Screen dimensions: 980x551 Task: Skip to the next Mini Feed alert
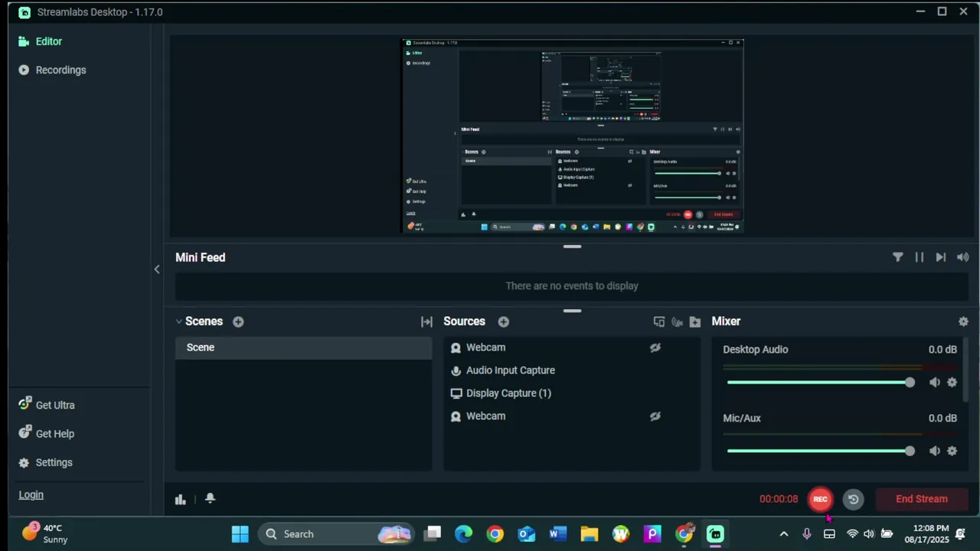940,257
